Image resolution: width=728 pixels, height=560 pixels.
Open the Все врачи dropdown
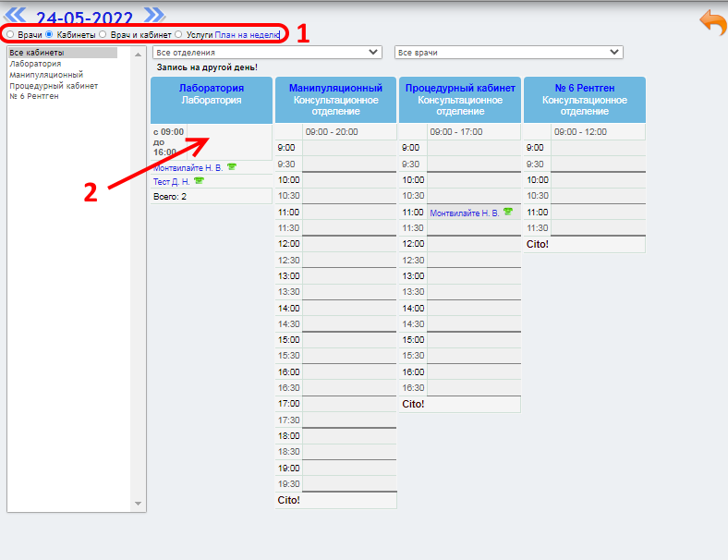pos(508,53)
